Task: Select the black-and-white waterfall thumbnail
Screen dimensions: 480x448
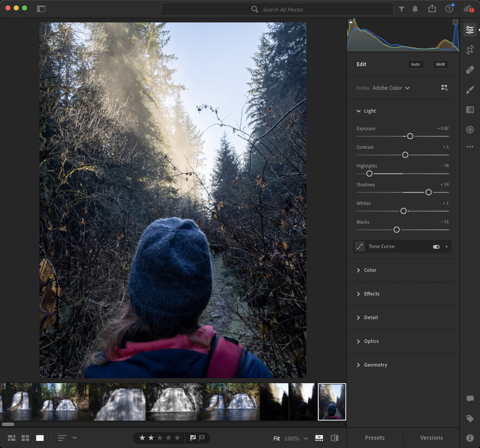Action: (x=174, y=402)
